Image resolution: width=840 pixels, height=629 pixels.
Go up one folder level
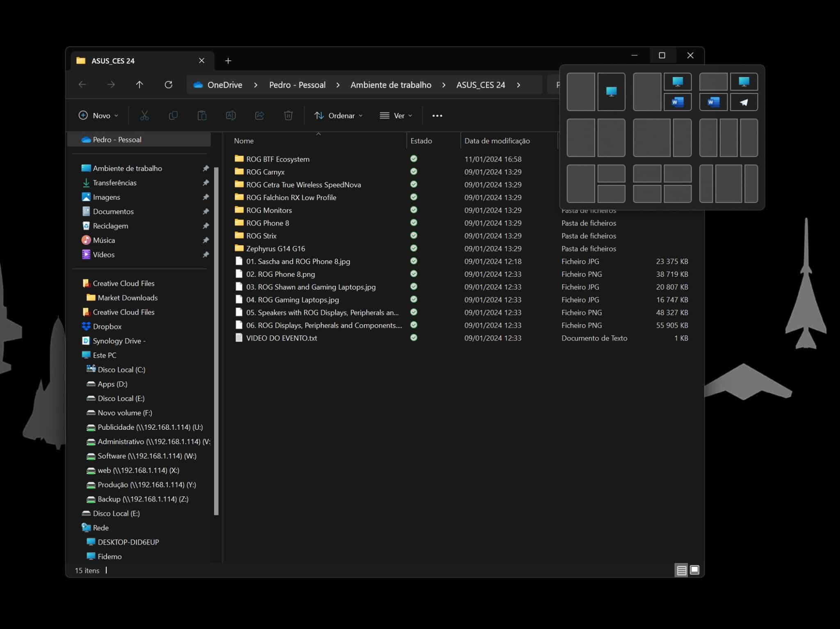point(139,85)
